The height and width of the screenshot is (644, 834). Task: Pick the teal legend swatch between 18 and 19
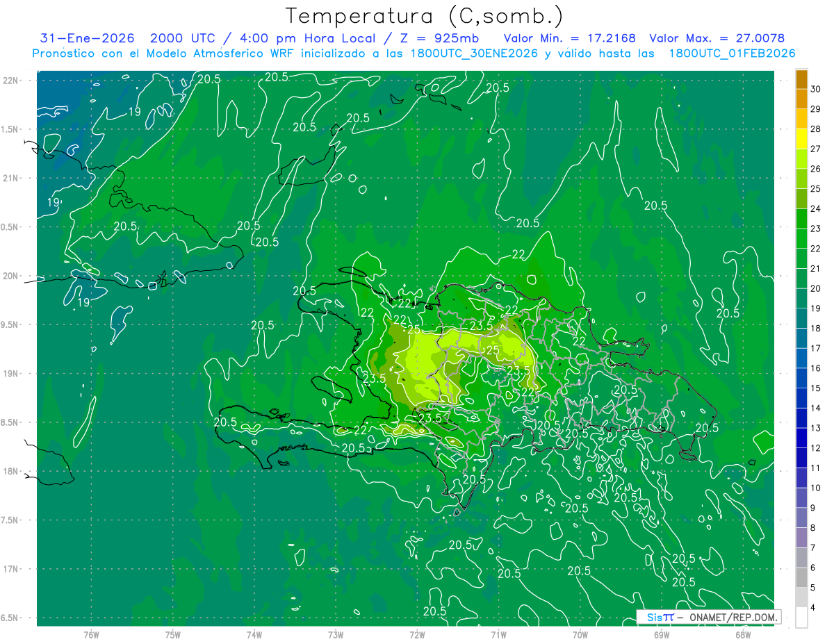click(x=801, y=319)
